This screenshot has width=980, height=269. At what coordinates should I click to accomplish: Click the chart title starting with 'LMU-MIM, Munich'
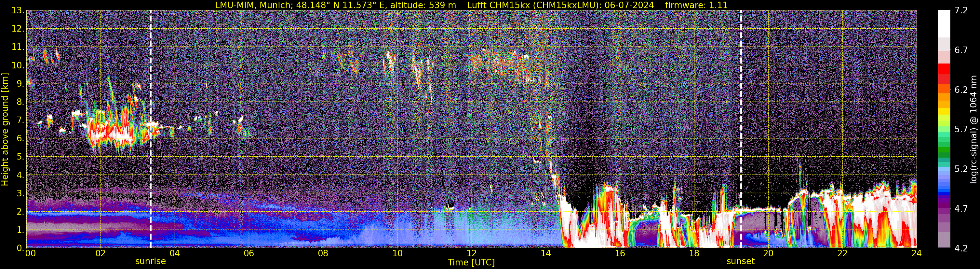click(471, 5)
